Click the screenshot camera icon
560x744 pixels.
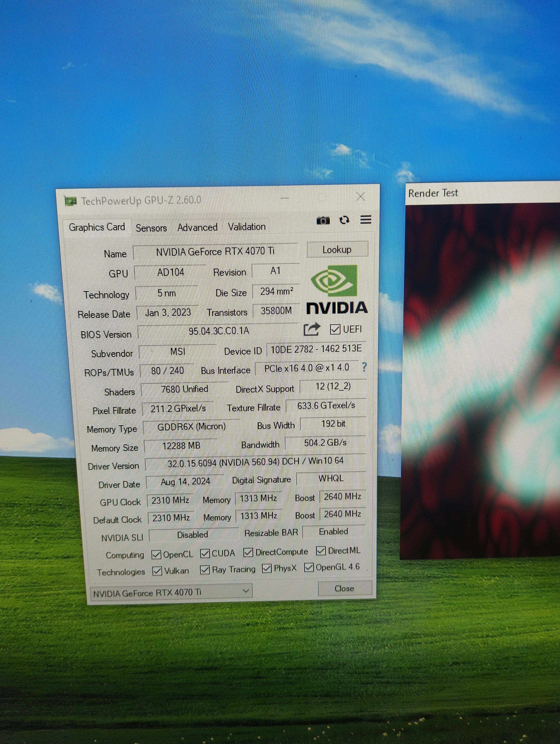[x=323, y=221]
